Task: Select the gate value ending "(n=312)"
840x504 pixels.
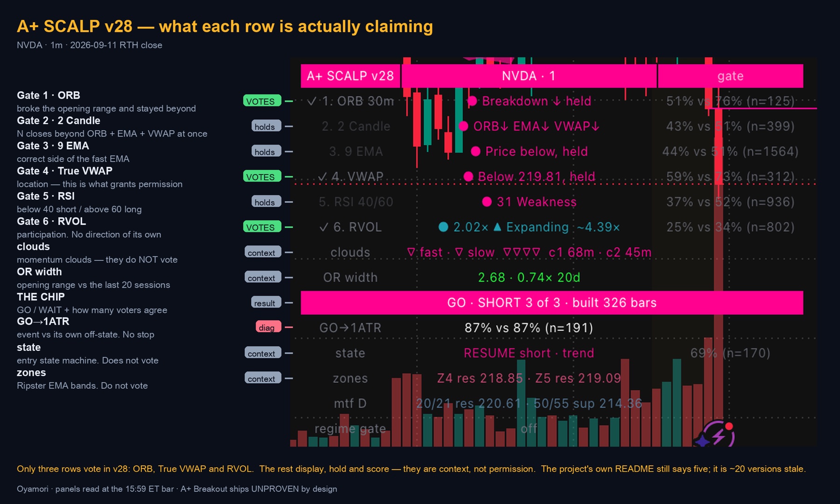Action: pos(730,176)
